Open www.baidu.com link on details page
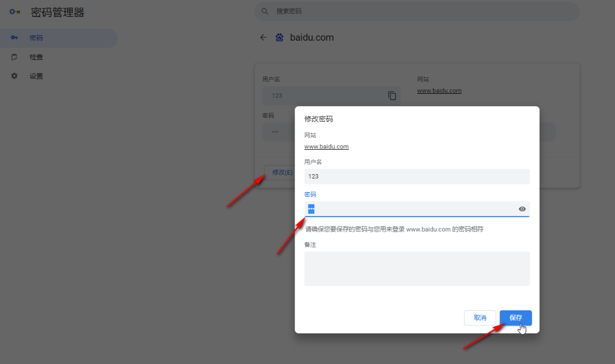615x364 pixels. click(439, 90)
